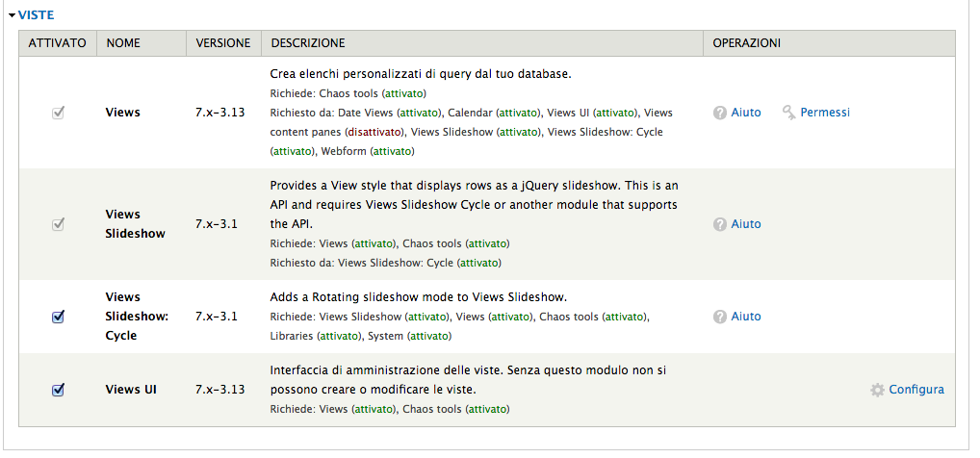Click the DESCRIZIONE column header
Viewport: 980px width, 458px height.
tap(482, 43)
